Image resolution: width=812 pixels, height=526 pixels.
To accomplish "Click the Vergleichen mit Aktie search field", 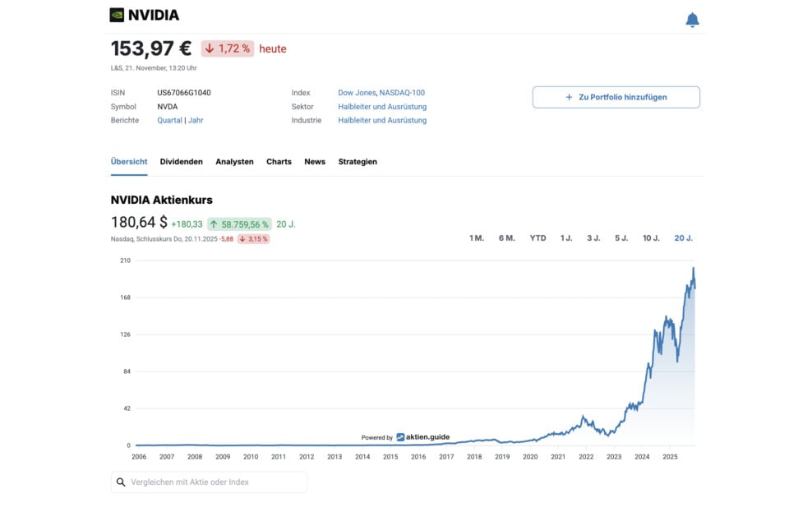I will [210, 482].
